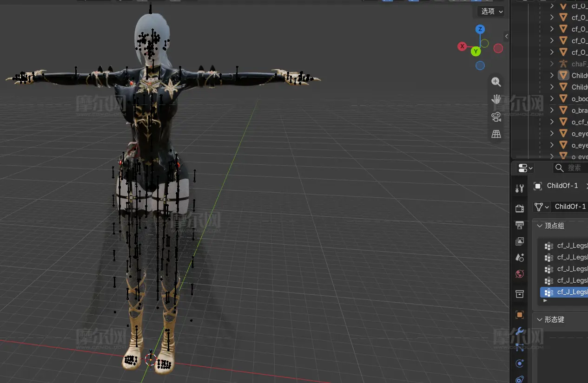This screenshot has width=588, height=383.
Task: Align view to the blue Z axis
Action: click(x=480, y=29)
